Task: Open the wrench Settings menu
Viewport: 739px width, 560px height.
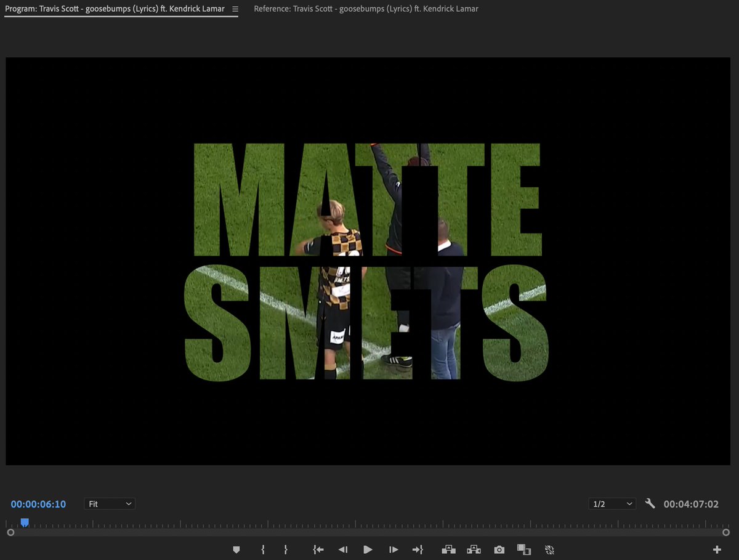Action: coord(650,503)
